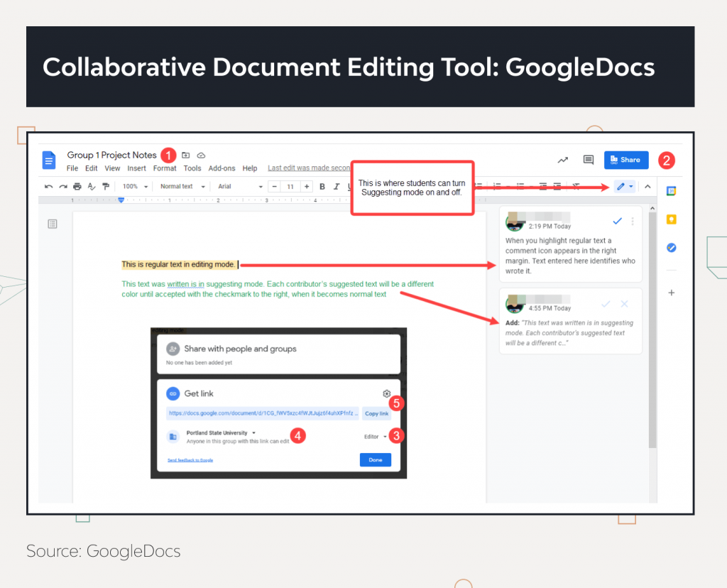Open the Spelling check icon
Image resolution: width=727 pixels, height=588 pixels.
[92, 186]
